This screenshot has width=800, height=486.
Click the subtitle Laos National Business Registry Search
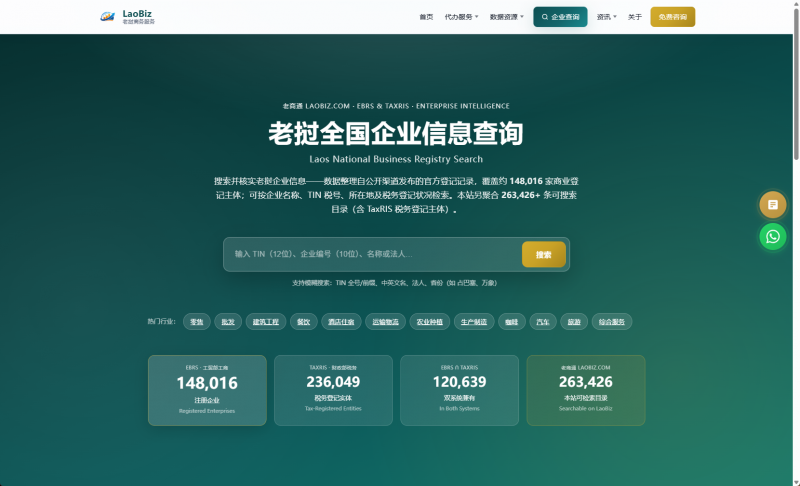396,159
